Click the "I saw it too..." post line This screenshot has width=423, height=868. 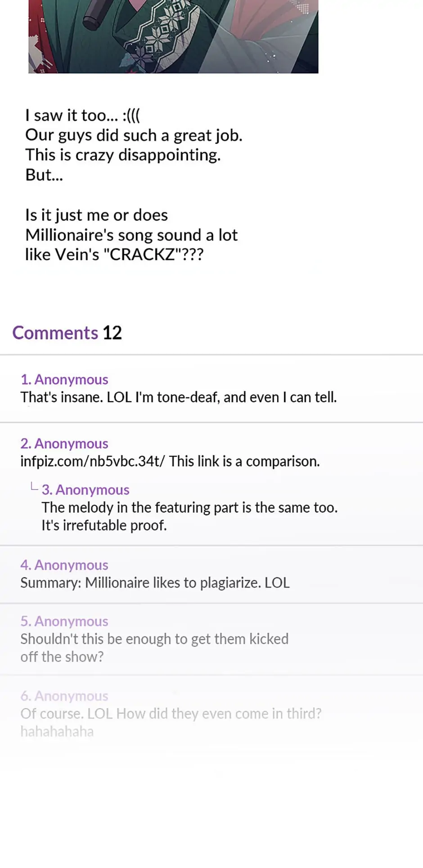click(x=82, y=115)
